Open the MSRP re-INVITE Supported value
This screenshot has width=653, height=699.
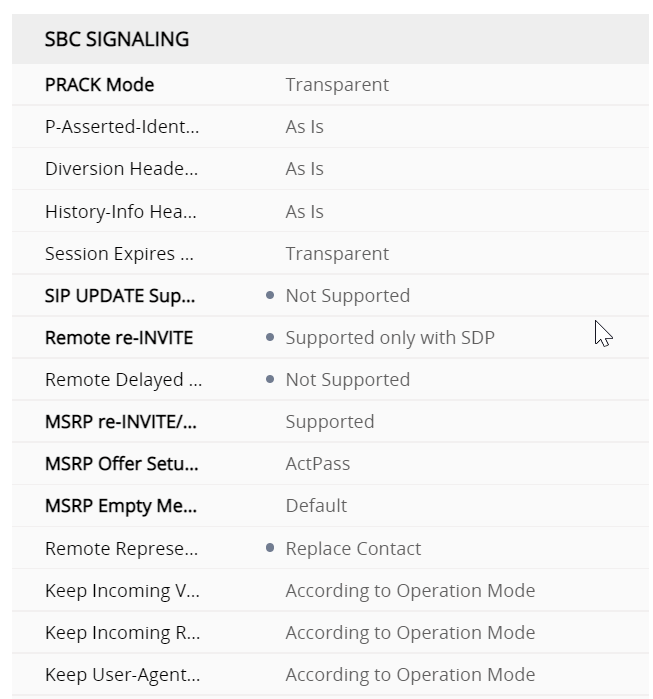click(x=330, y=422)
